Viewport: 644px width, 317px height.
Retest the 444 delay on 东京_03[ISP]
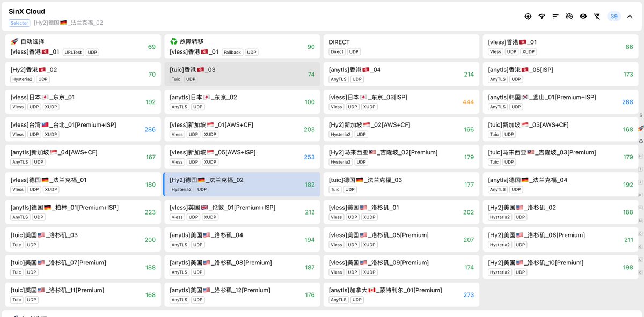click(x=468, y=102)
